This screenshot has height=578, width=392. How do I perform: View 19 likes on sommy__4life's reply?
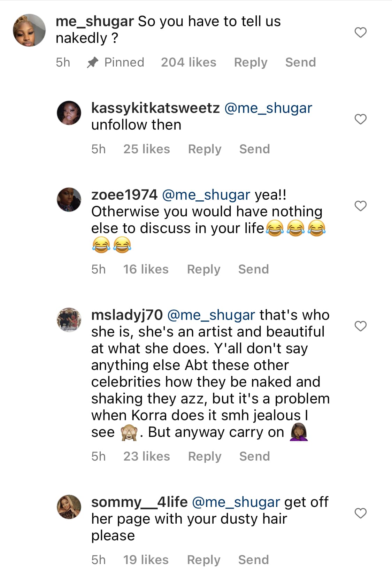click(x=146, y=560)
